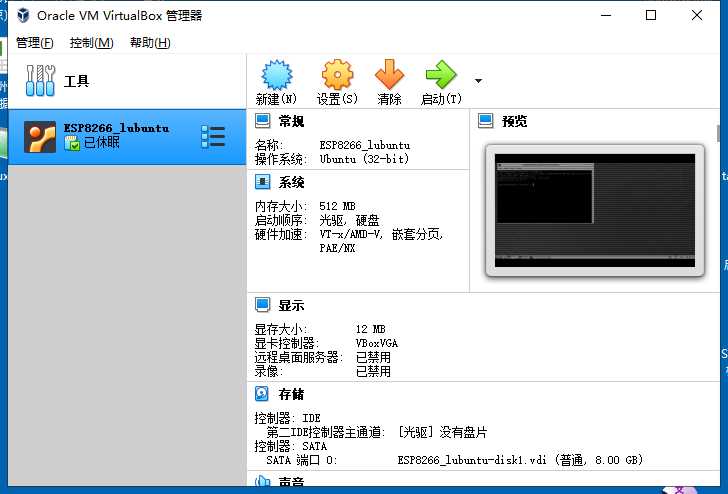Minimize the VirtualBox manager window
Image resolution: width=728 pixels, height=494 pixels.
click(x=606, y=15)
